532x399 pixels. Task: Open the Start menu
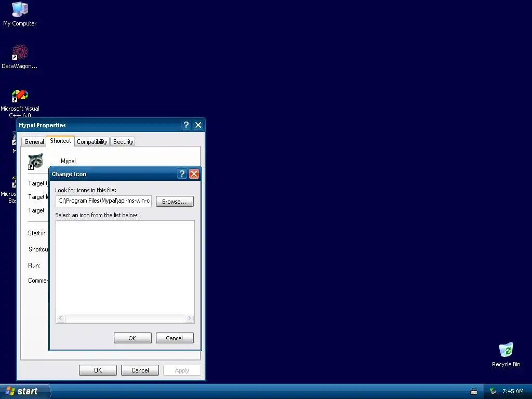24,392
